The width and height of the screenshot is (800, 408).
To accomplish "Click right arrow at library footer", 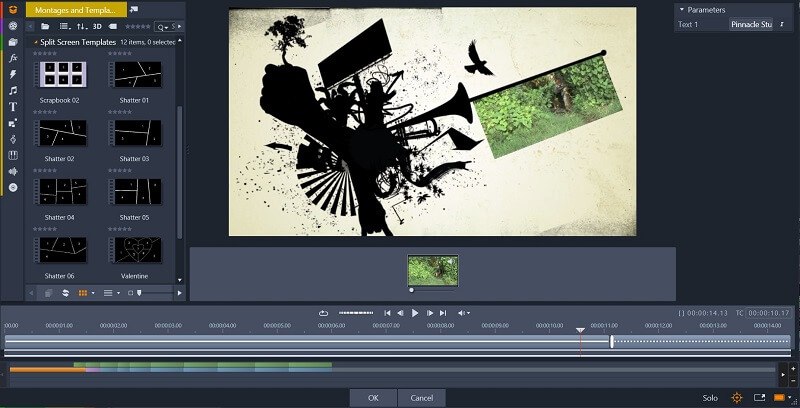I will click(180, 293).
